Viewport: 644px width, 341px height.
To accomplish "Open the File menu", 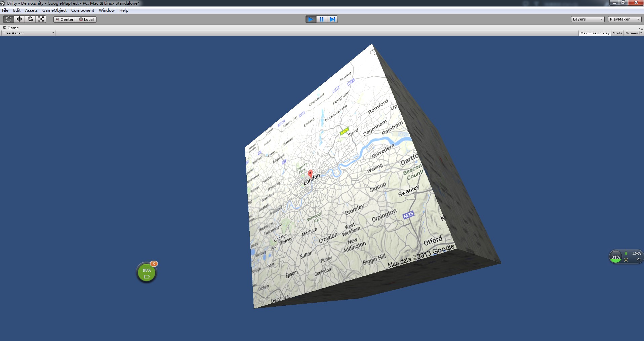I will 5,10.
